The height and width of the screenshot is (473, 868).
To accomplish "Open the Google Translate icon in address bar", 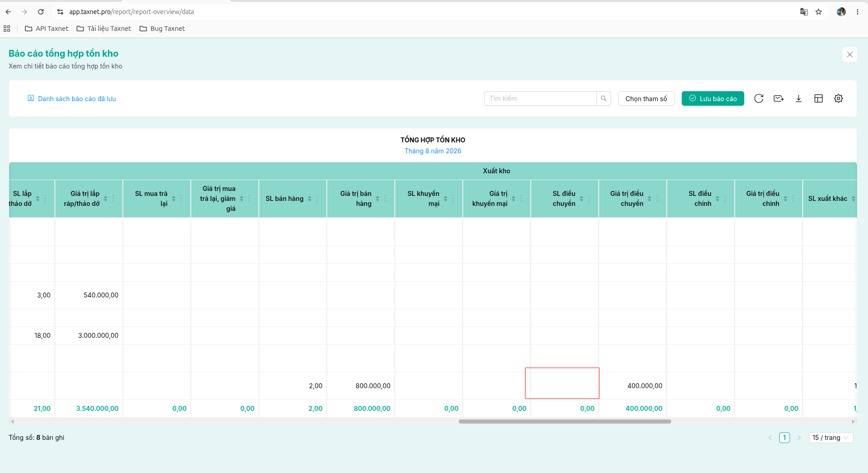I will coord(804,12).
